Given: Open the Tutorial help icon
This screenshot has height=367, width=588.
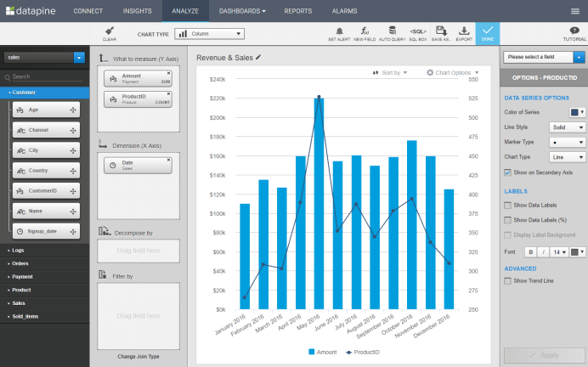Looking at the screenshot, I should (x=574, y=32).
